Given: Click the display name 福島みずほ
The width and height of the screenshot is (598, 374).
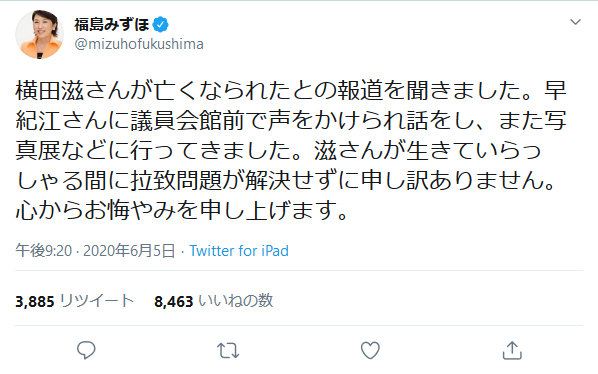Looking at the screenshot, I should point(112,25).
